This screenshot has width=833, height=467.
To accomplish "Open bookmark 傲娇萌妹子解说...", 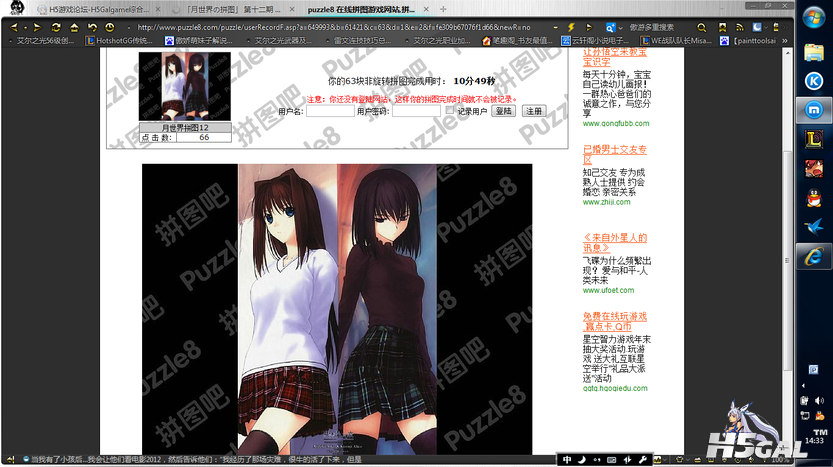I will click(199, 40).
